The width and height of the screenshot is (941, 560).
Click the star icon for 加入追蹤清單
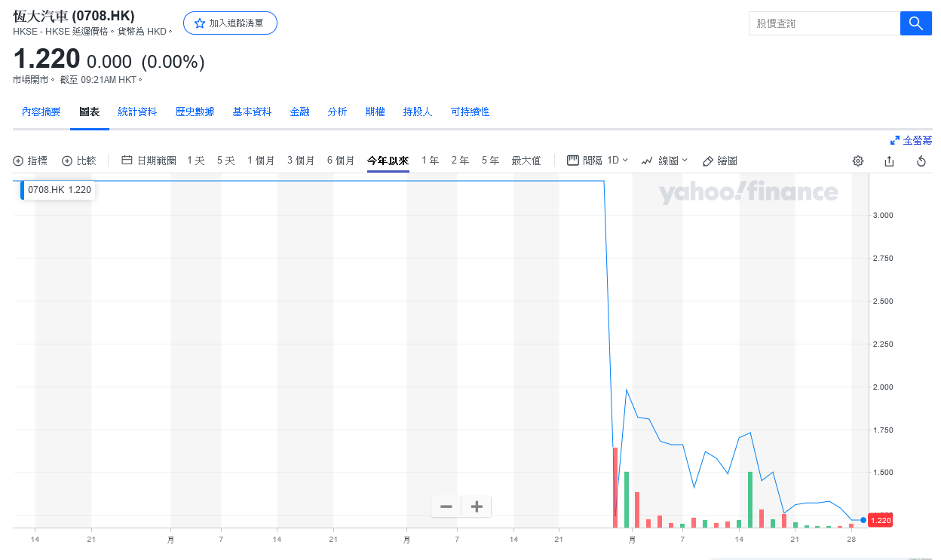(x=200, y=23)
